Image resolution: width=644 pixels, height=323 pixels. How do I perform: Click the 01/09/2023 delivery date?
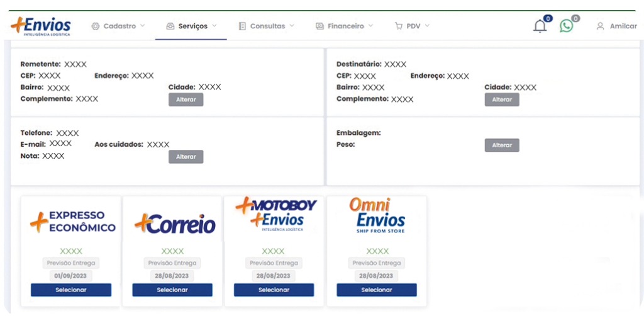click(x=71, y=276)
